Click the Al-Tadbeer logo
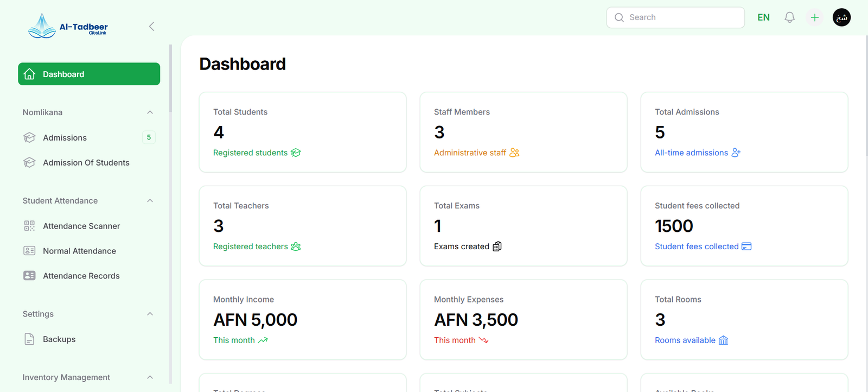 68,26
